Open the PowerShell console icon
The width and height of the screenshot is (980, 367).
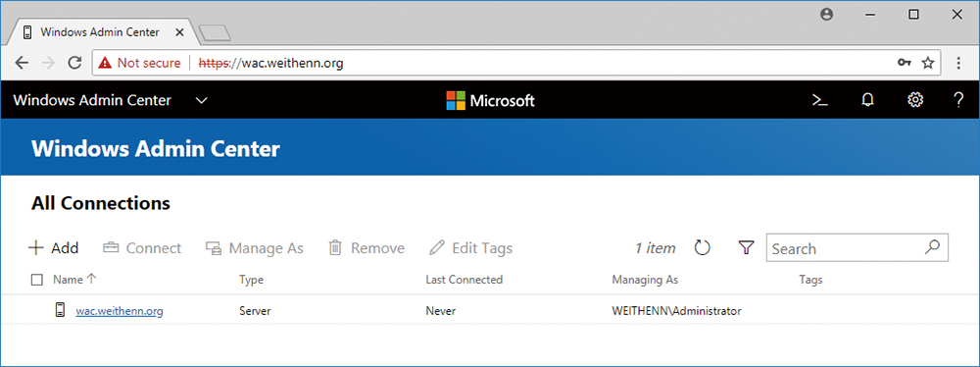[x=819, y=100]
